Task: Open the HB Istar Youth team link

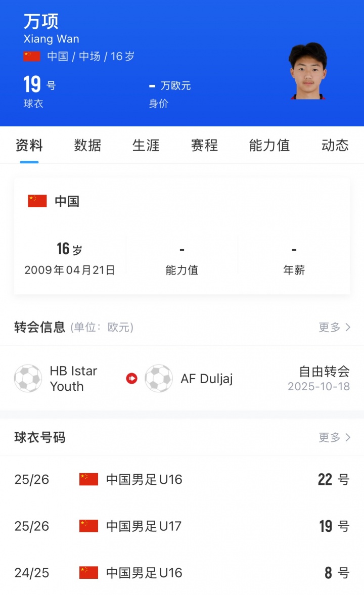Action: [x=73, y=379]
